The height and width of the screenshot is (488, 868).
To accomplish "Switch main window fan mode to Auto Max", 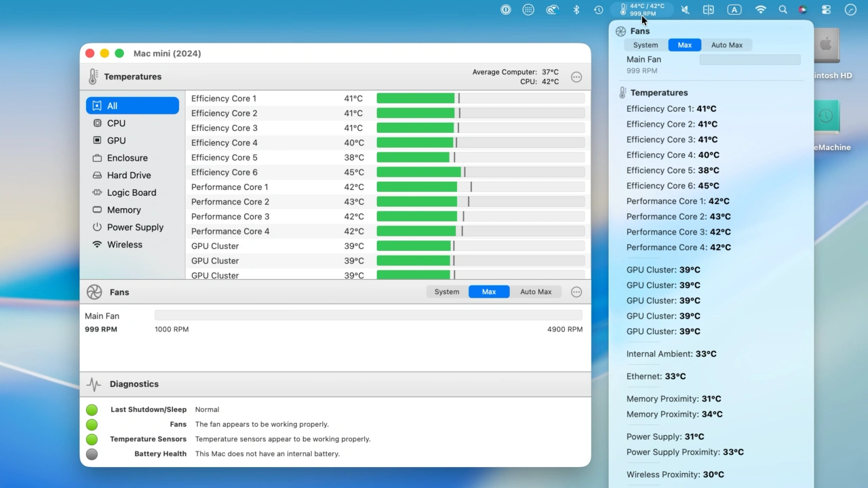I will 536,292.
